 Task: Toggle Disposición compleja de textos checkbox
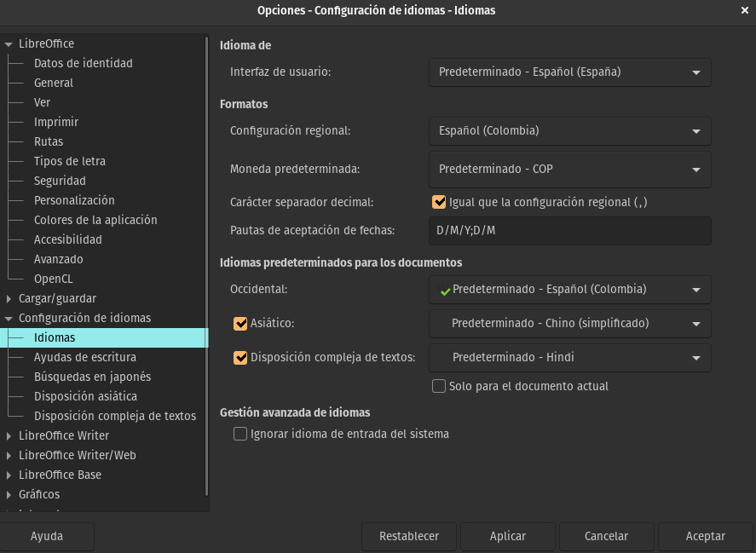240,358
